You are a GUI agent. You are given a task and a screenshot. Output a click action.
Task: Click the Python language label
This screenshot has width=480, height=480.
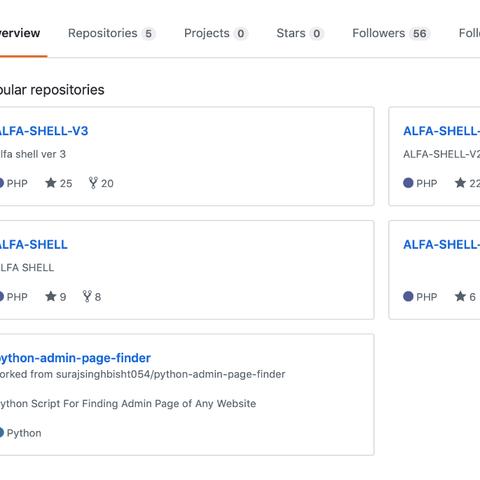click(x=24, y=433)
